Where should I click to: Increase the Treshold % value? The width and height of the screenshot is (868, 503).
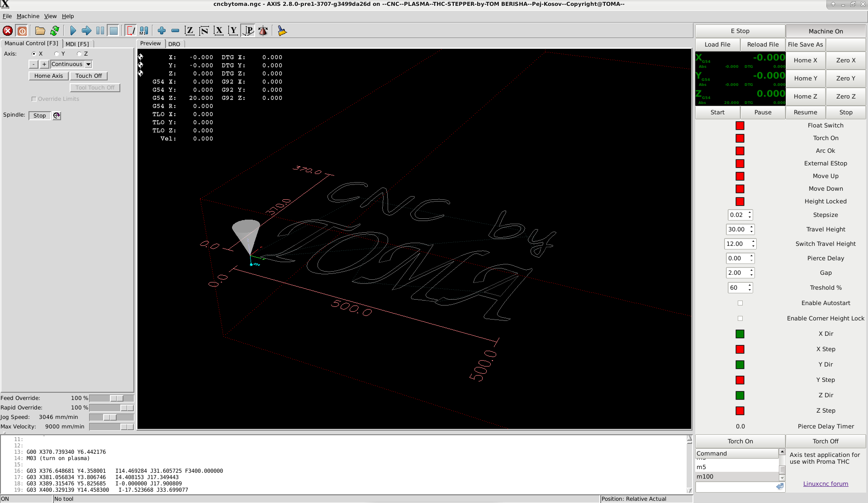[749, 286]
